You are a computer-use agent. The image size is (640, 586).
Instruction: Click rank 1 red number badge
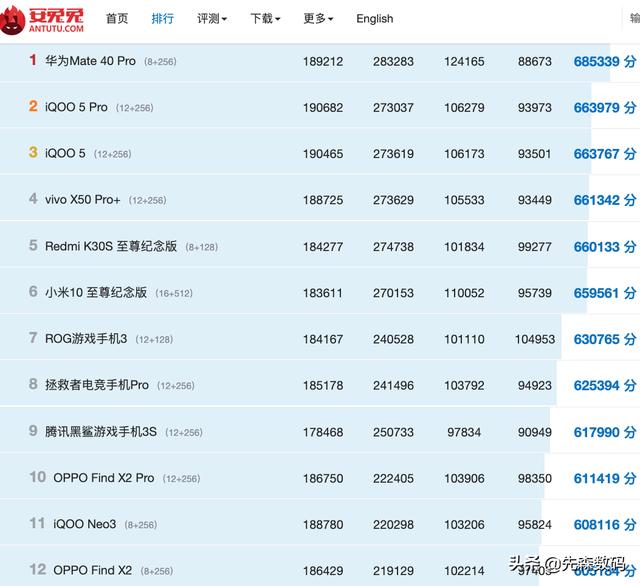point(33,60)
